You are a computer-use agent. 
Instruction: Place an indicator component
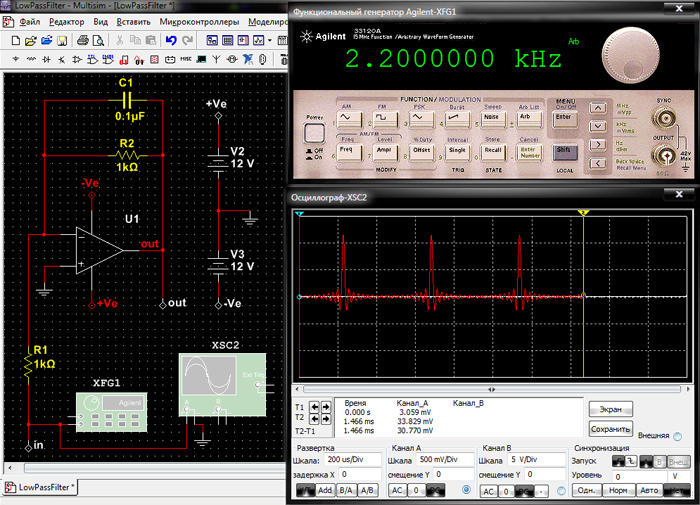[x=154, y=59]
